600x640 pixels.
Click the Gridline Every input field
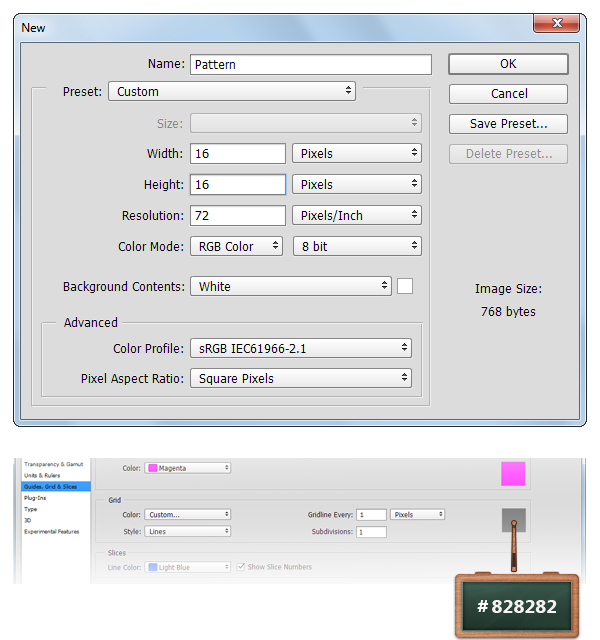pyautogui.click(x=371, y=515)
